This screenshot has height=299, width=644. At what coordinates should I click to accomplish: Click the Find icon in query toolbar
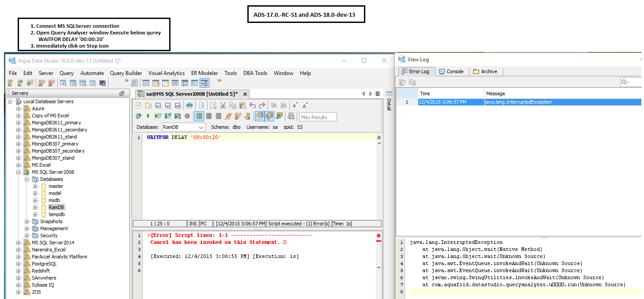(x=274, y=105)
